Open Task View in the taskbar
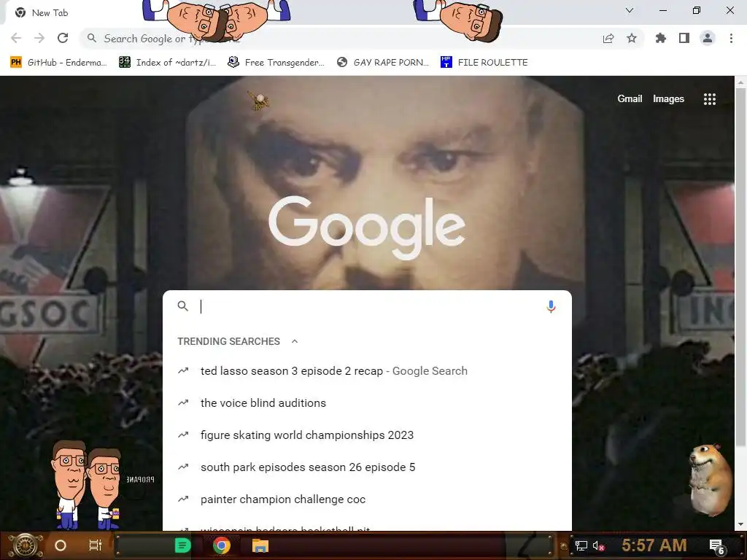This screenshot has width=747, height=560. (x=96, y=545)
